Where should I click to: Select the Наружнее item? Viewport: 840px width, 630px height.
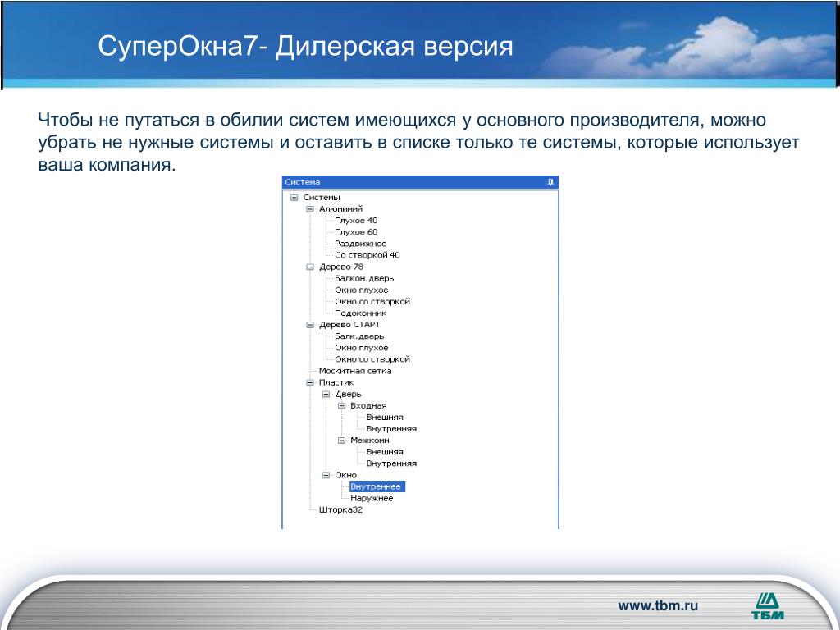pos(372,498)
